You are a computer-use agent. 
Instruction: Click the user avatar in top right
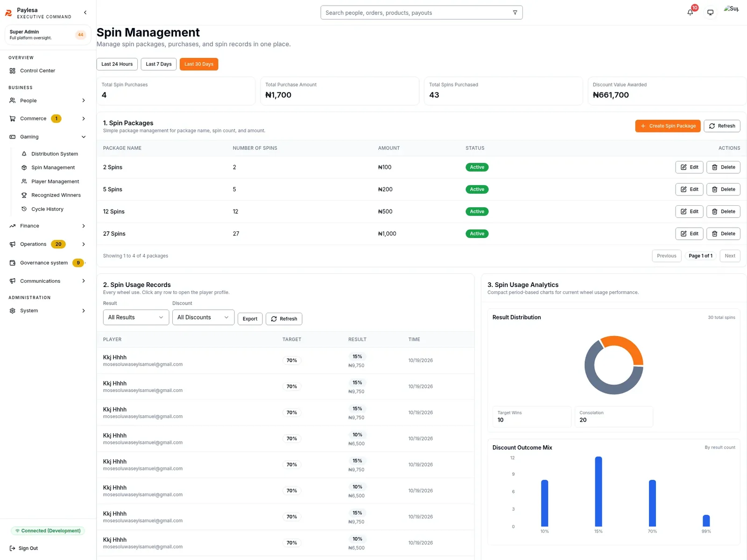731,9
